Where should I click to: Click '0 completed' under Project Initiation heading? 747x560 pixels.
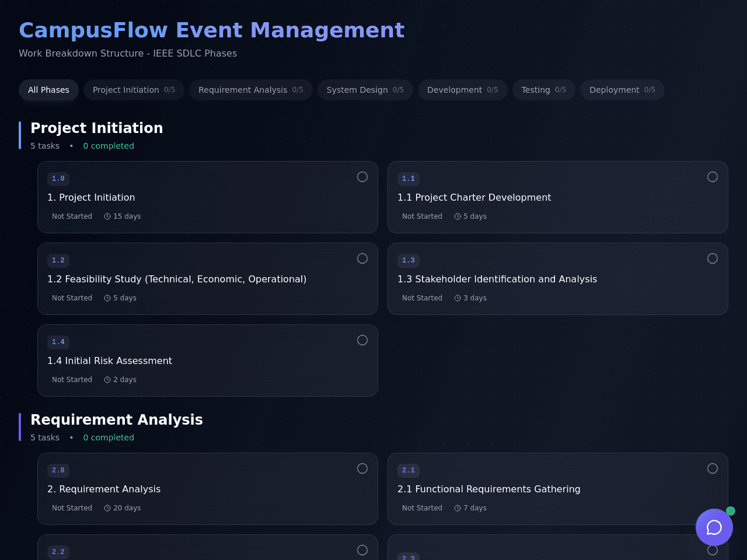(x=109, y=146)
